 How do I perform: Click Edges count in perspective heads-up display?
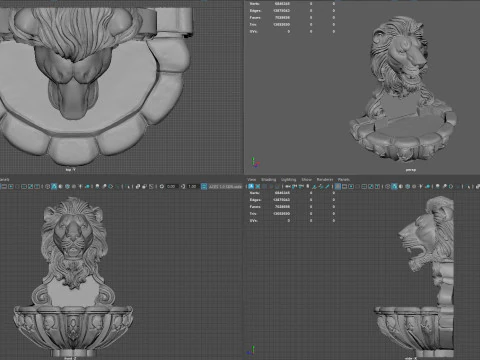281,11
